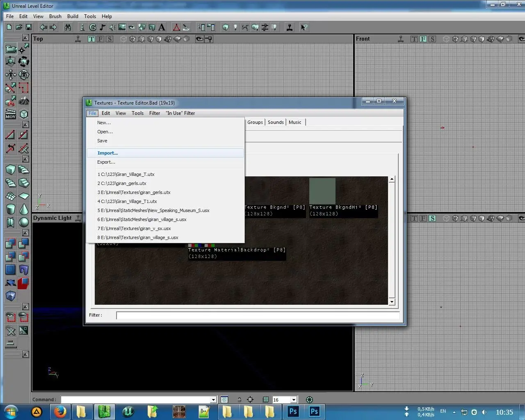Choose Import... from the File menu
The image size is (525, 420).
165,153
